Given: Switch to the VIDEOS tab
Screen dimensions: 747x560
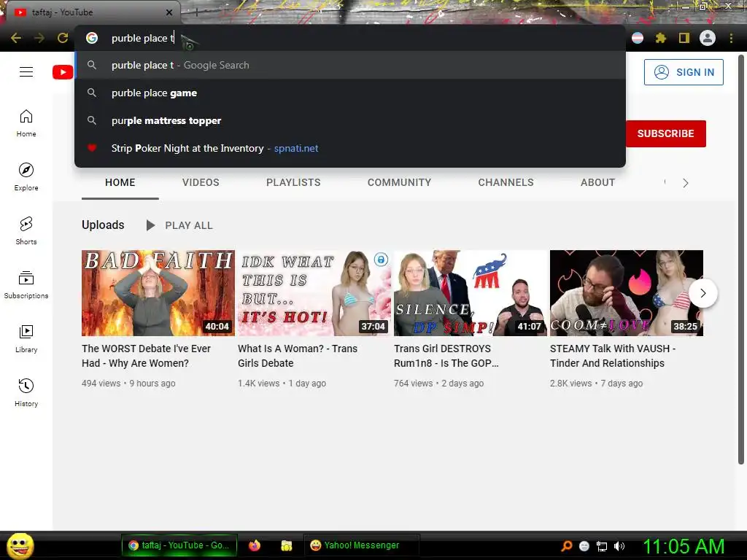Looking at the screenshot, I should pos(201,182).
